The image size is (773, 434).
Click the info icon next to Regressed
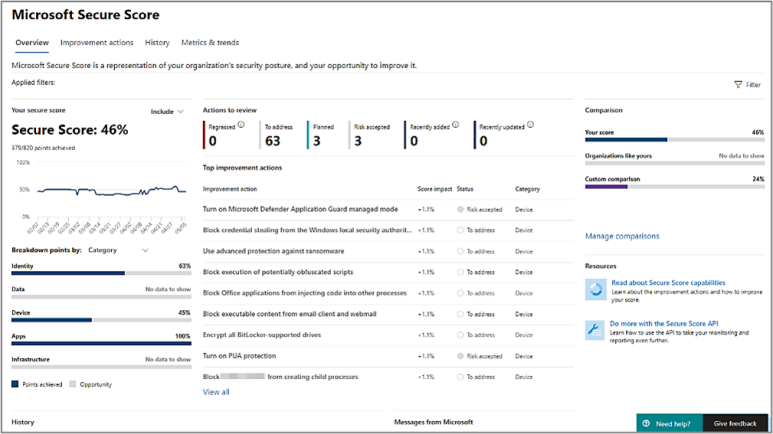click(x=243, y=125)
